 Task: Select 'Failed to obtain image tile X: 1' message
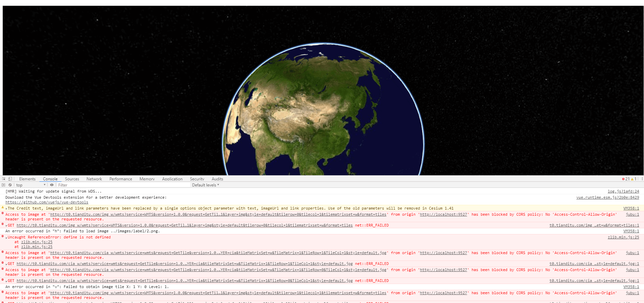click(x=87, y=287)
